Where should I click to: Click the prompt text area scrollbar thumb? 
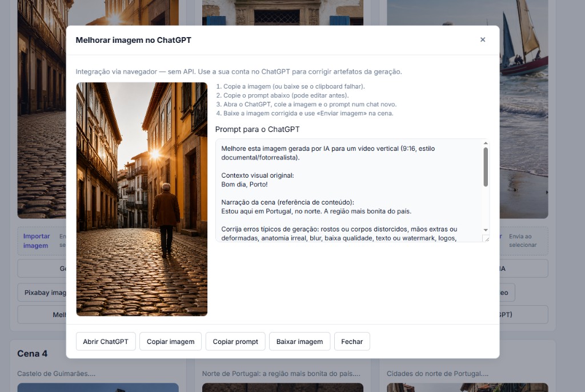click(x=486, y=166)
